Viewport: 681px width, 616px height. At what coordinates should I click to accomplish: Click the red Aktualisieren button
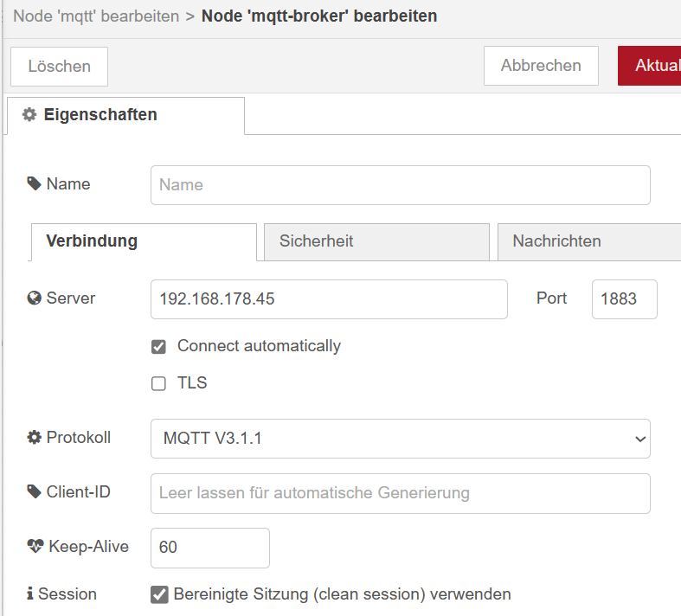coord(649,66)
